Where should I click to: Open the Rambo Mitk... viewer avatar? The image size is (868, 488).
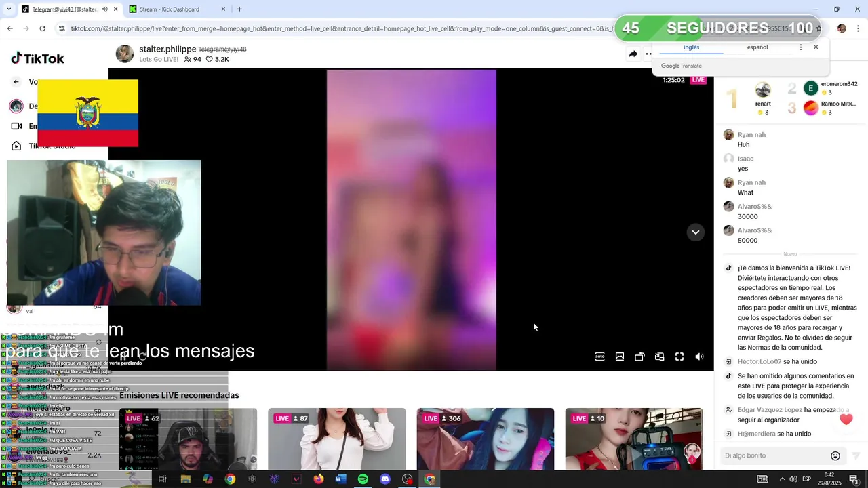(x=811, y=108)
